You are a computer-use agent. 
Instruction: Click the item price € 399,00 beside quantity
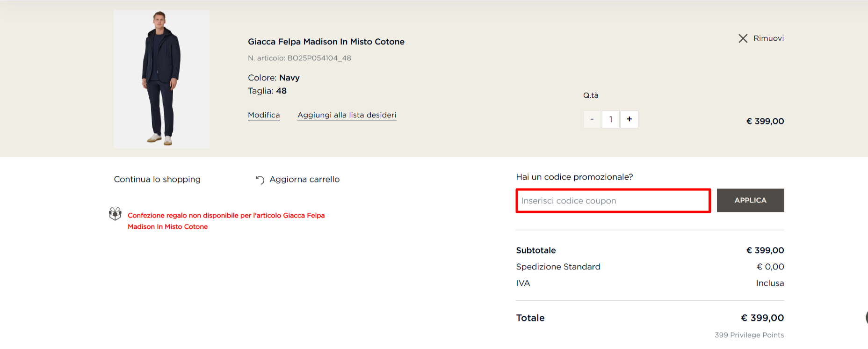point(765,121)
